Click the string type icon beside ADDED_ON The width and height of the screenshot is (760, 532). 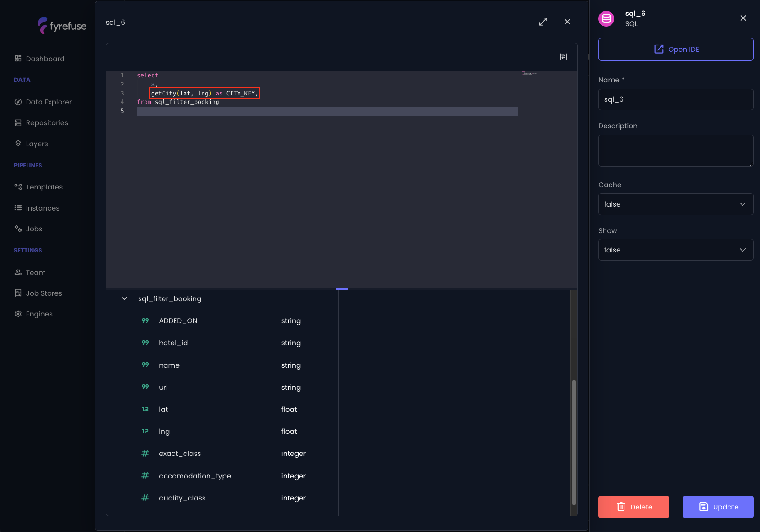point(145,321)
